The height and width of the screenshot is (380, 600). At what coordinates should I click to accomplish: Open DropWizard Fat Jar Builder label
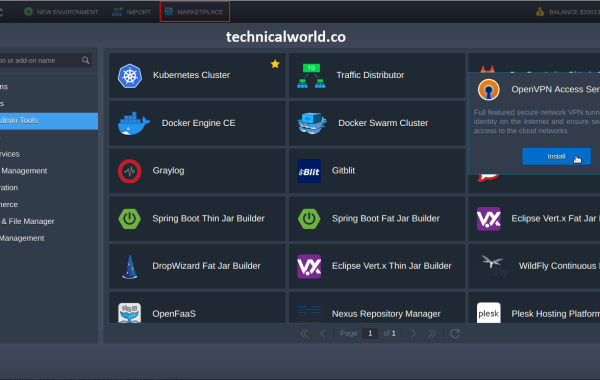[206, 266]
